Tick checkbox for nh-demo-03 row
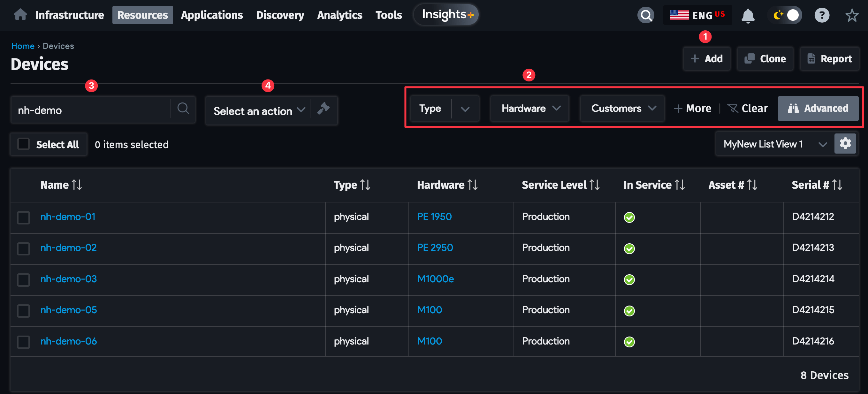 coord(24,279)
